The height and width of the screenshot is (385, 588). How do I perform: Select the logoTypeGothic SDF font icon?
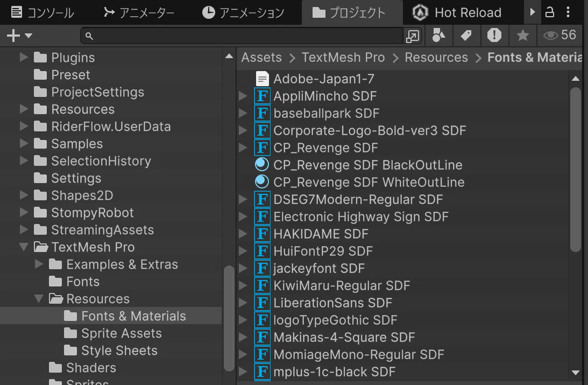[262, 320]
